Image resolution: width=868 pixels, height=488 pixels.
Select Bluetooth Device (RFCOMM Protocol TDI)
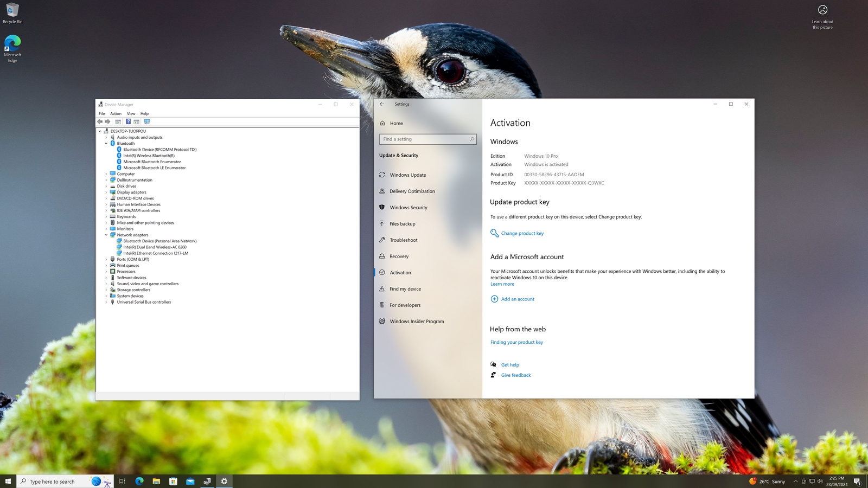coord(159,150)
